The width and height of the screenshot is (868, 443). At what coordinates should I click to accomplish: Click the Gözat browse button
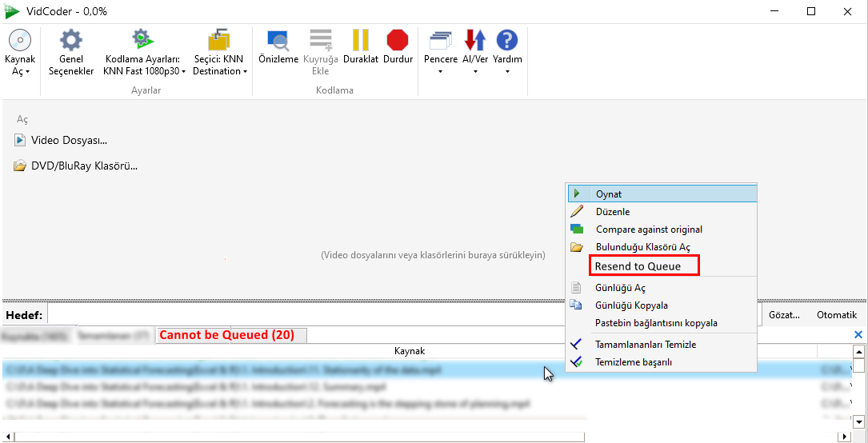785,315
